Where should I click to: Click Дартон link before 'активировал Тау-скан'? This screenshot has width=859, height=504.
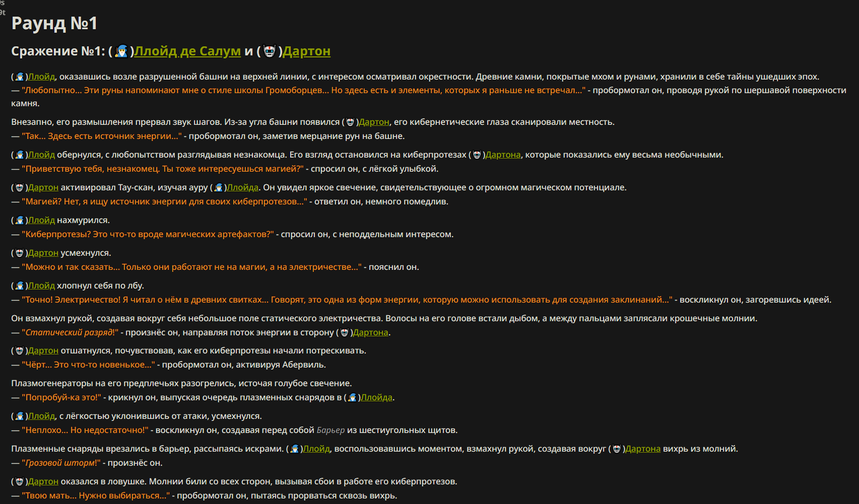pyautogui.click(x=43, y=187)
